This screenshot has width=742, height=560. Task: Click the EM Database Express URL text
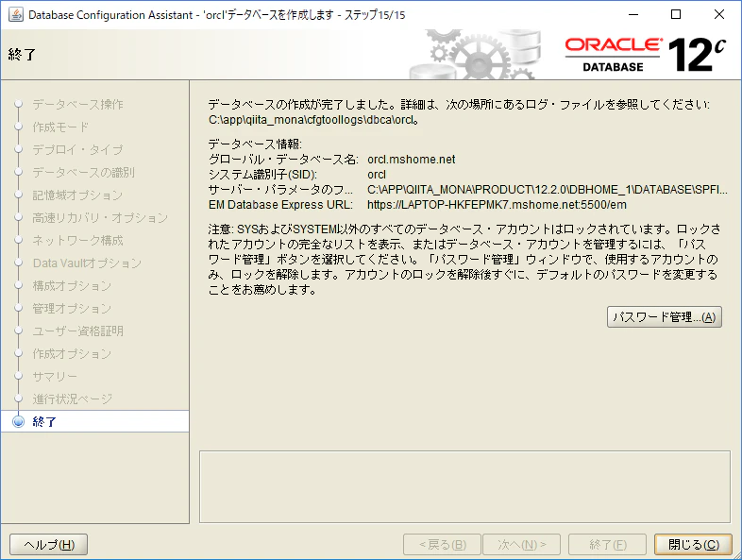tap(497, 205)
